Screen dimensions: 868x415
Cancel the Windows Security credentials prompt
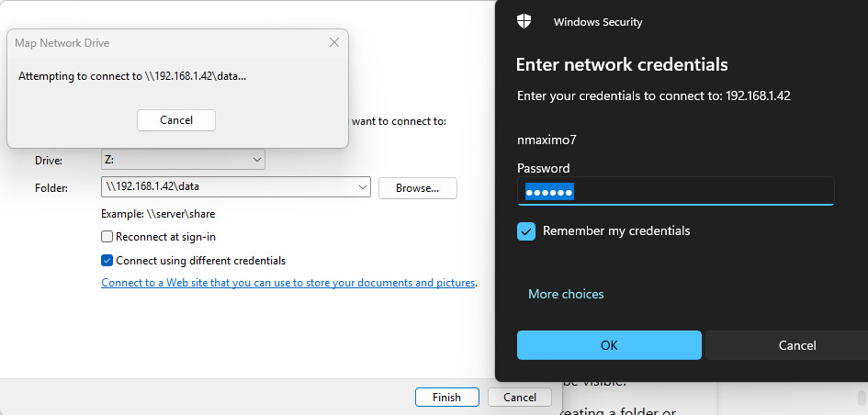(796, 345)
